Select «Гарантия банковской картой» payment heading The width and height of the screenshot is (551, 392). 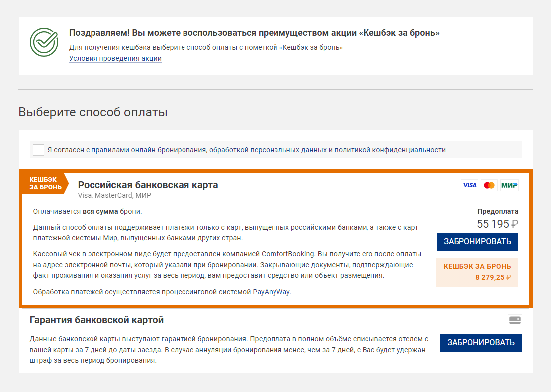(96, 320)
